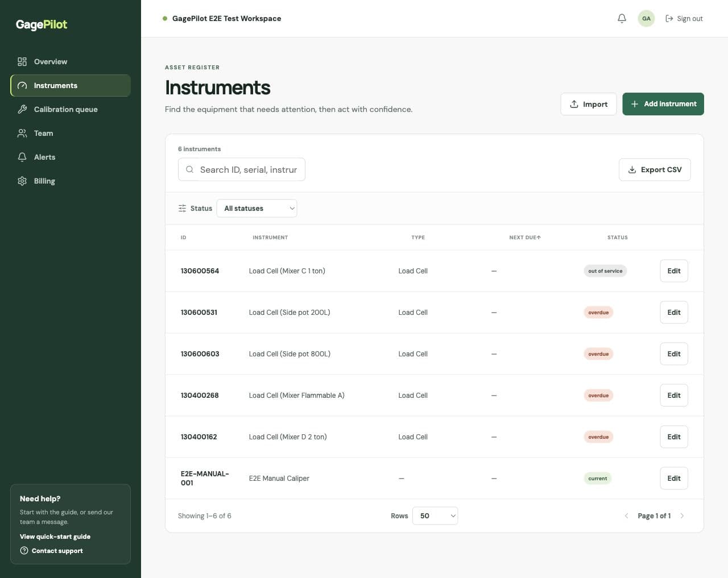This screenshot has height=578, width=728.
Task: Go to the Team page
Action: [71, 133]
